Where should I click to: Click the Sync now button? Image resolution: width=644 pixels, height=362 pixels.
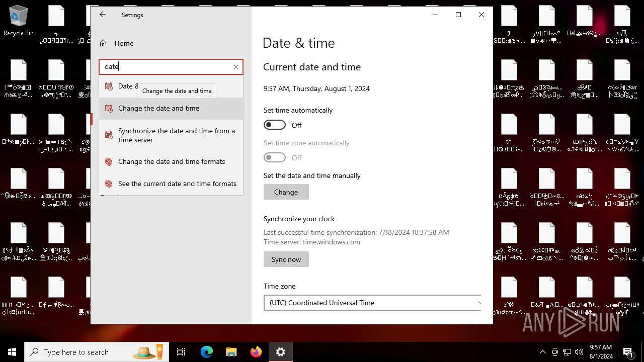click(x=286, y=259)
